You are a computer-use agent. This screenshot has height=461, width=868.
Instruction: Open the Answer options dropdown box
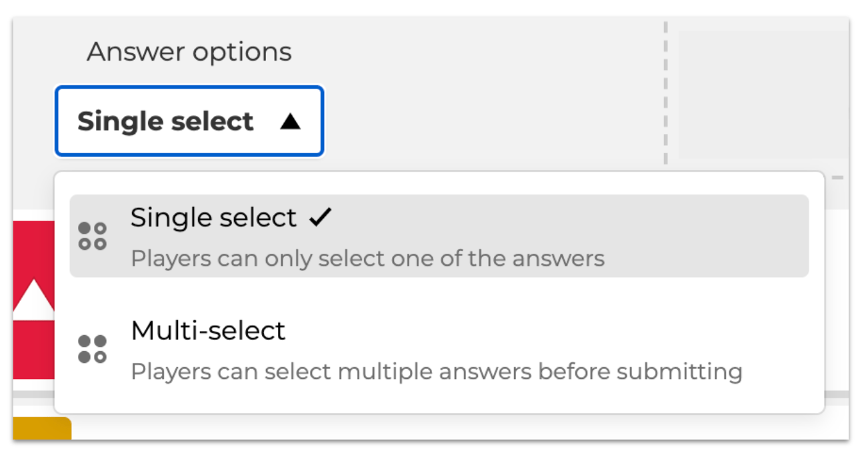coord(189,121)
